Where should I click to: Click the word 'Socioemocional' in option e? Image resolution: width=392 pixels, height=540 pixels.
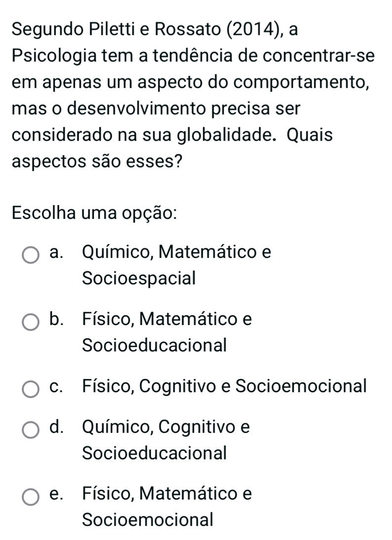click(148, 519)
